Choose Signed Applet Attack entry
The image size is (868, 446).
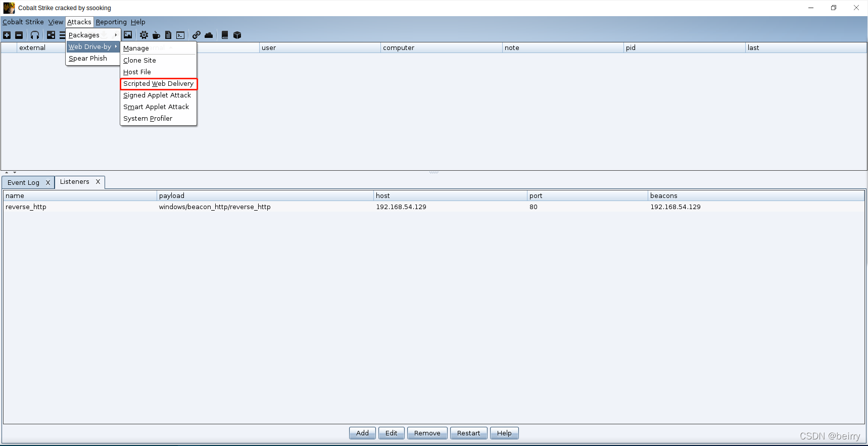pos(158,95)
